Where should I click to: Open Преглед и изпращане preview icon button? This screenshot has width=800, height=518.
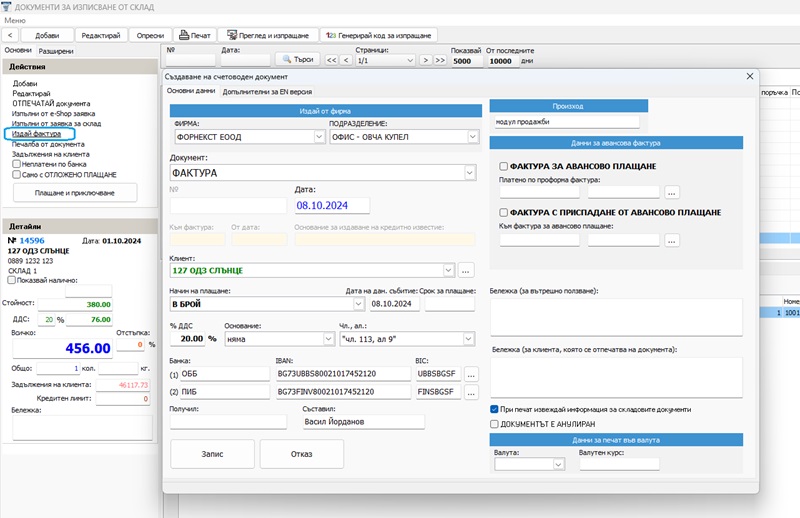coord(268,35)
